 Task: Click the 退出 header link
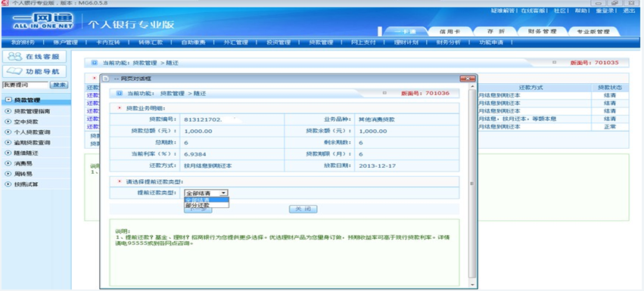click(629, 11)
